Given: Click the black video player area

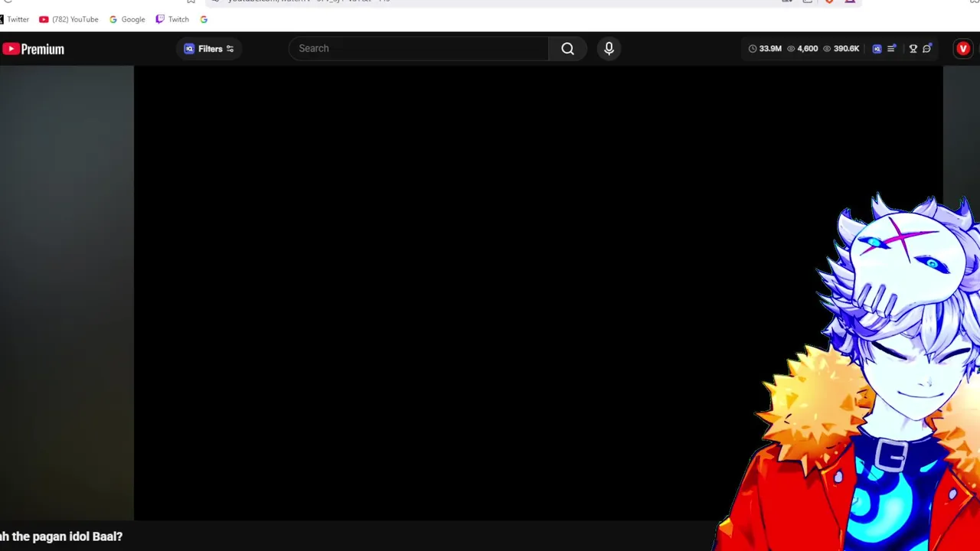Looking at the screenshot, I should 538,293.
